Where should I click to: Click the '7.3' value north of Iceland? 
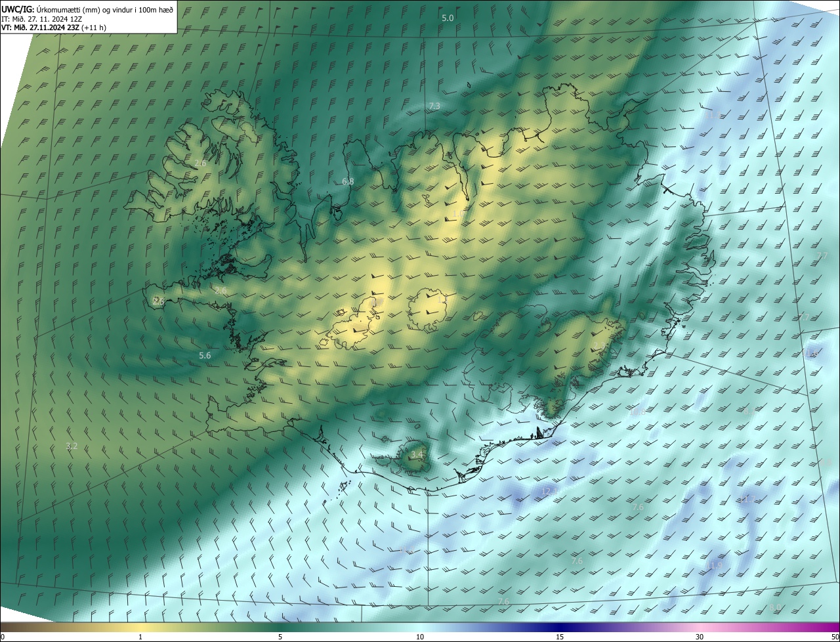click(x=434, y=106)
